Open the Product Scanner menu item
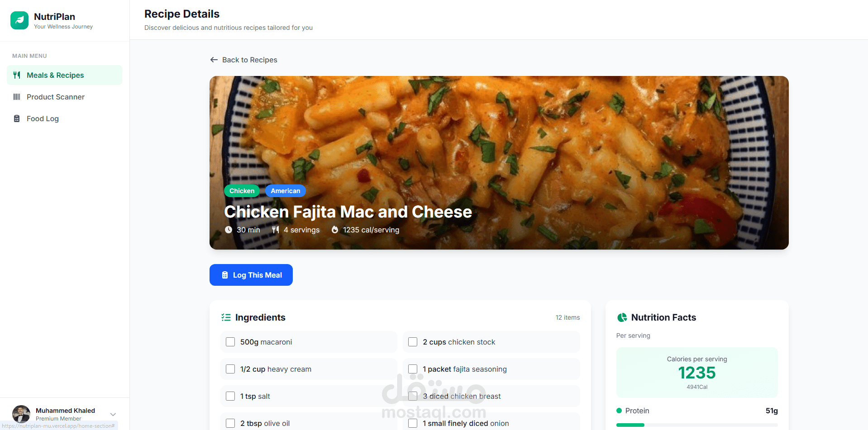Viewport: 868px width, 430px height. (x=64, y=97)
